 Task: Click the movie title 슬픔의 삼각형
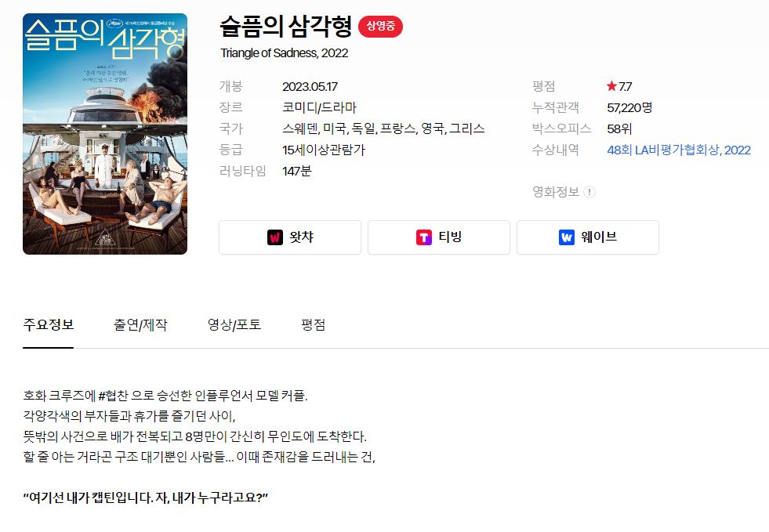tap(286, 27)
